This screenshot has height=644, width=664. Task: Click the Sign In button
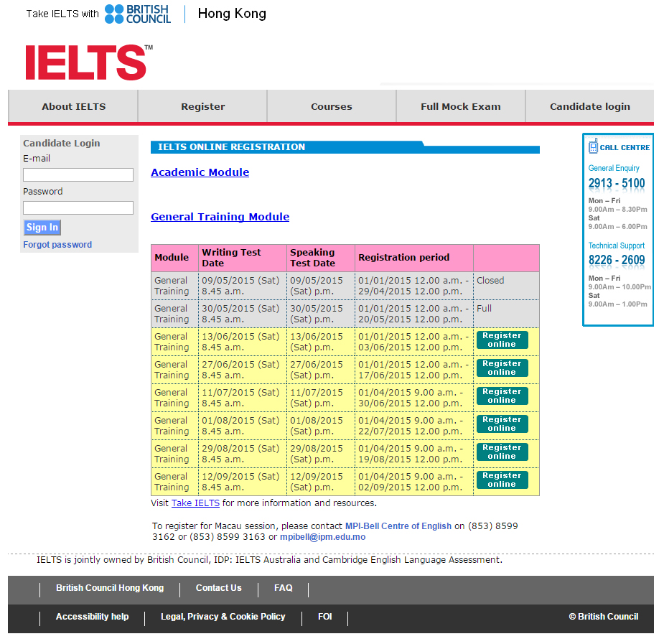(x=42, y=228)
